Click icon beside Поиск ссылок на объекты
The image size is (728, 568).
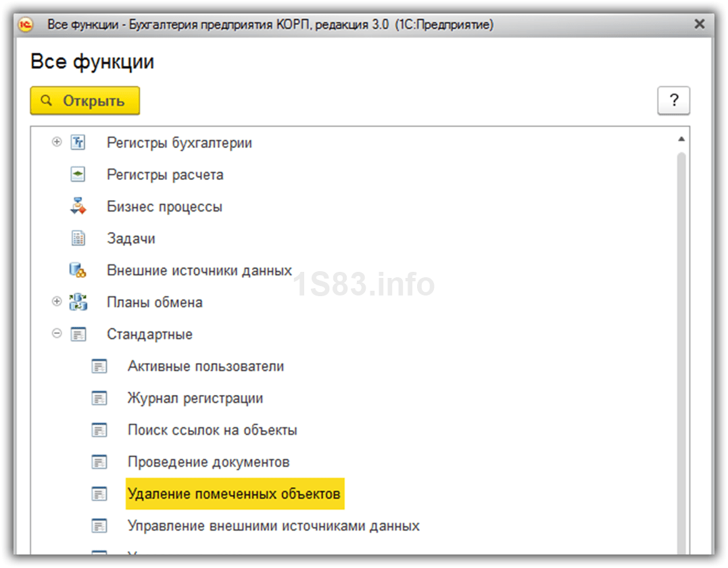99,430
